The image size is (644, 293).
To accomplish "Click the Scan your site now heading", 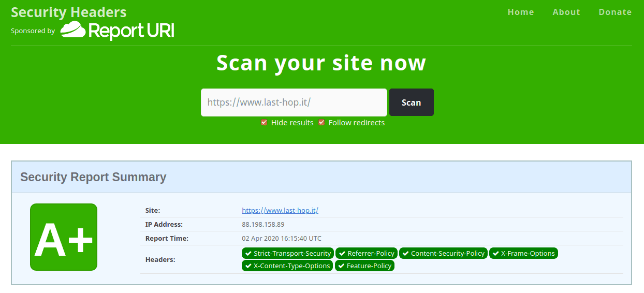I will pos(321,63).
